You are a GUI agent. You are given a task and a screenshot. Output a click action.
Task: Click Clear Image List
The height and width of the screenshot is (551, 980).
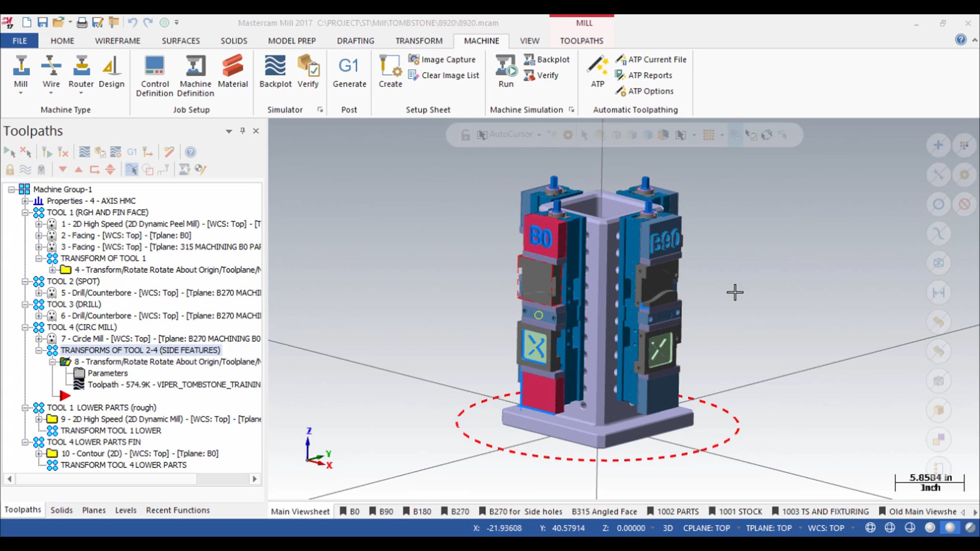coord(444,76)
